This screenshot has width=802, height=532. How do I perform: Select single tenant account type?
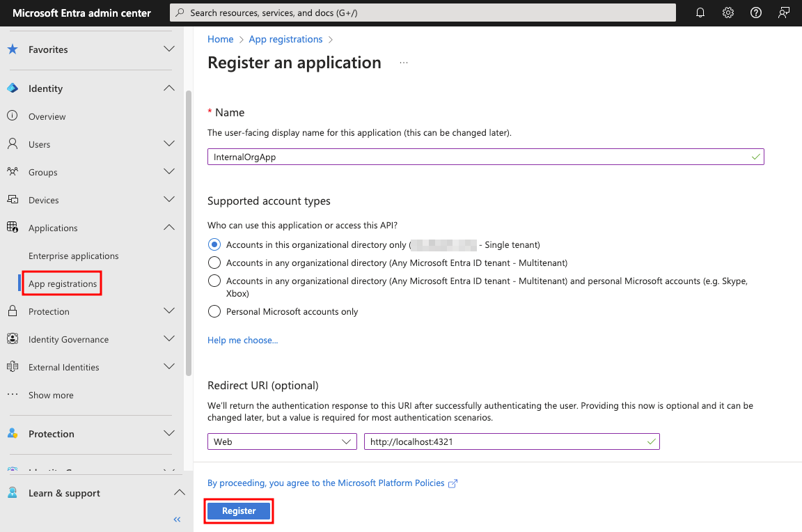coord(214,244)
